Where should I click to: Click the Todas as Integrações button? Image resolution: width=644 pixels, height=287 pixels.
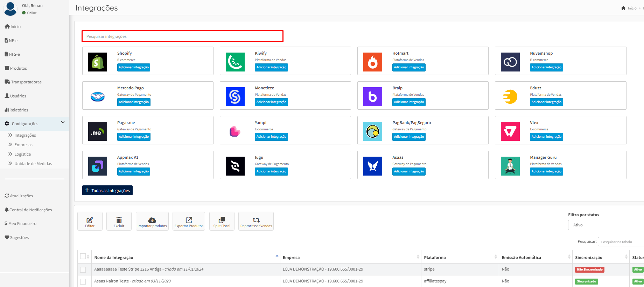pyautogui.click(x=107, y=190)
